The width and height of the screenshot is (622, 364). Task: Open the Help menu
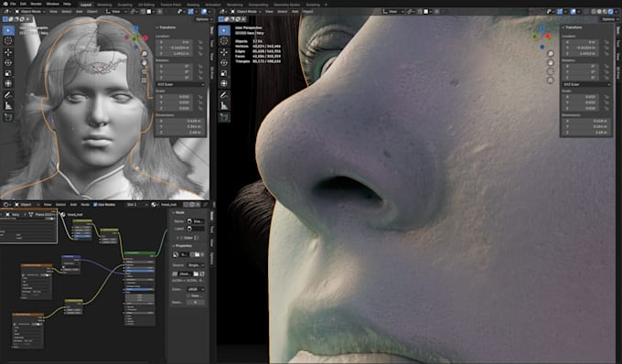click(x=67, y=4)
